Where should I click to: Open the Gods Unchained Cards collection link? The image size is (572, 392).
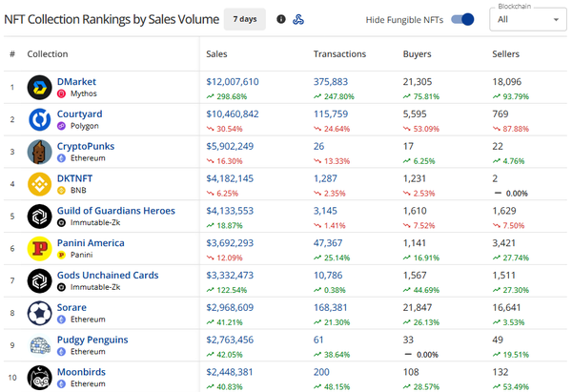click(110, 275)
